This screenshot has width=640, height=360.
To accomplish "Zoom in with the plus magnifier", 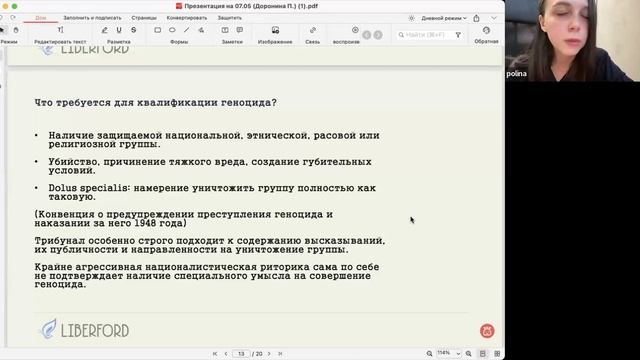I will 469,354.
